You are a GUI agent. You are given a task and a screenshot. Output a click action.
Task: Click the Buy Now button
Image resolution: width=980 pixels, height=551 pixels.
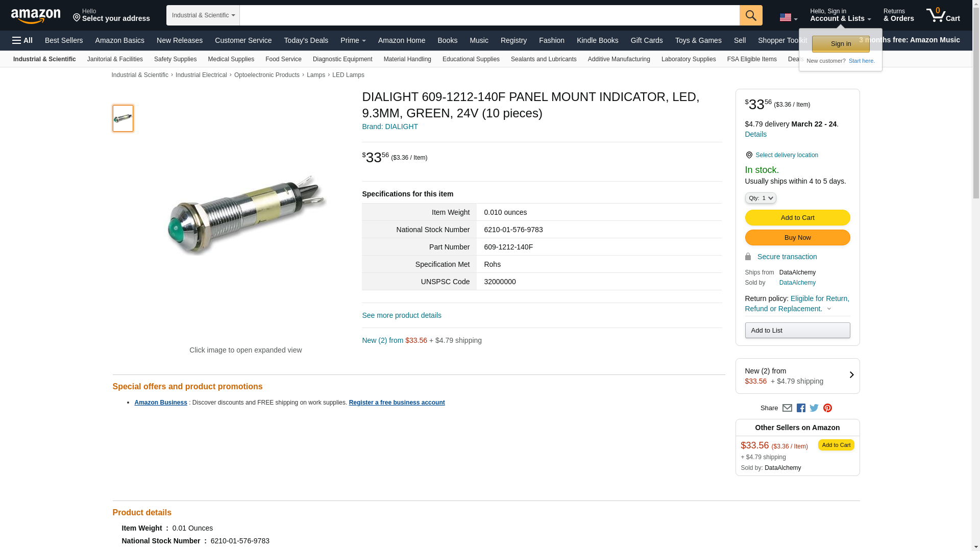tap(797, 238)
